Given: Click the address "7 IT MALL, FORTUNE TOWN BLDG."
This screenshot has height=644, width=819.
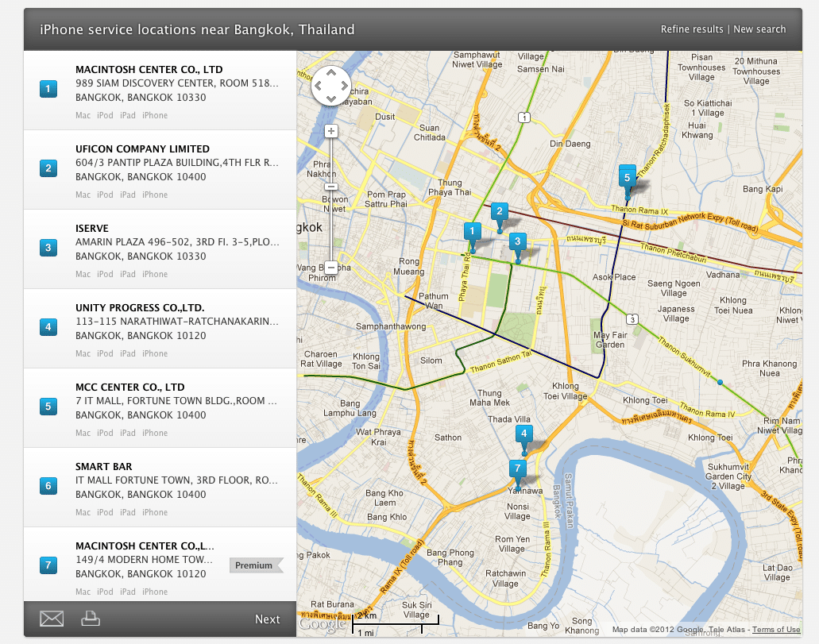Looking at the screenshot, I should point(176,400).
